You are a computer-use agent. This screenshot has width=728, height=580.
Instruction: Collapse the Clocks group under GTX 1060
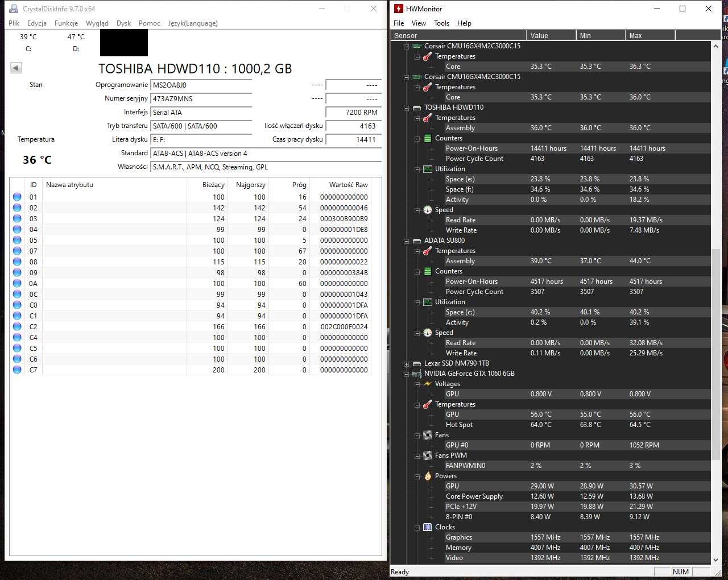click(x=417, y=527)
